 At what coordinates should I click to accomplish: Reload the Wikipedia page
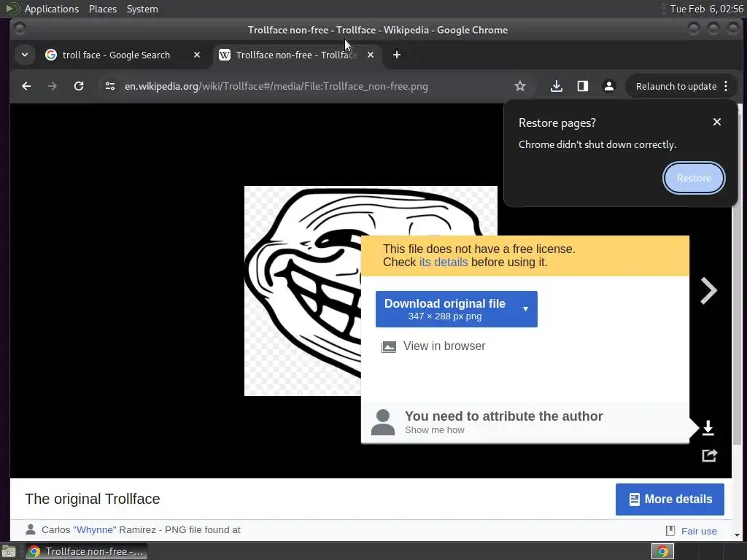[79, 86]
